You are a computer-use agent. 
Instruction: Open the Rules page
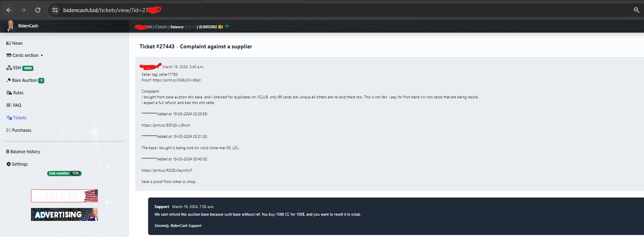point(15,93)
